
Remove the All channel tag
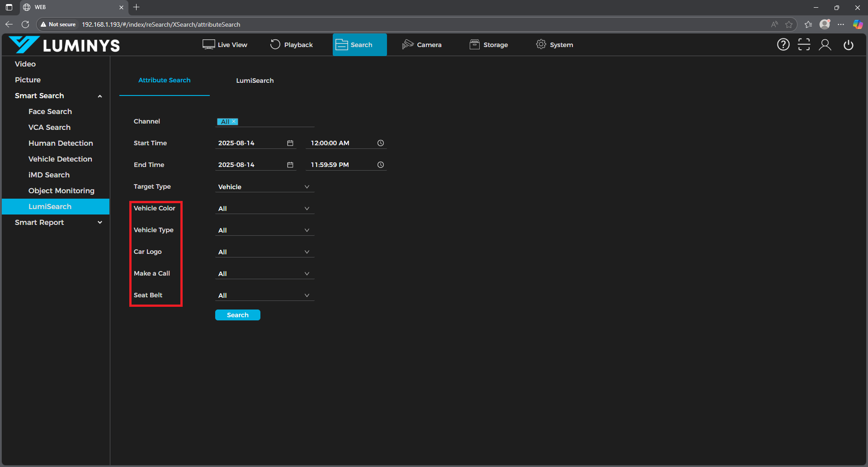(234, 122)
